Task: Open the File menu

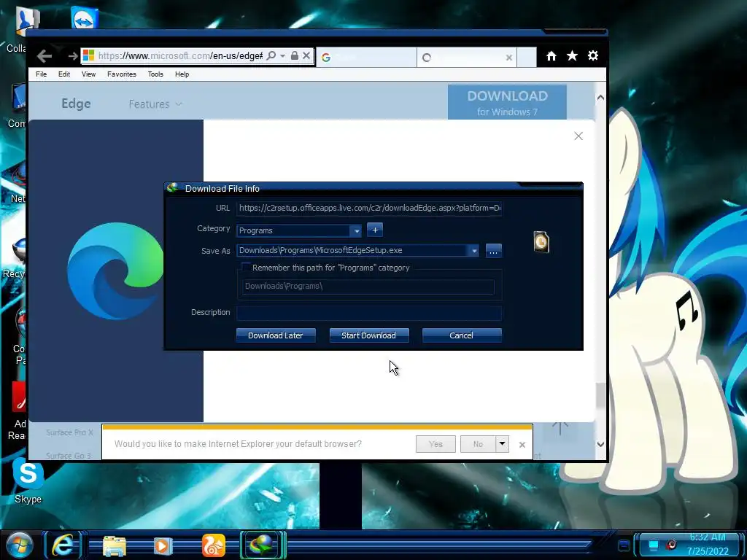Action: tap(42, 74)
